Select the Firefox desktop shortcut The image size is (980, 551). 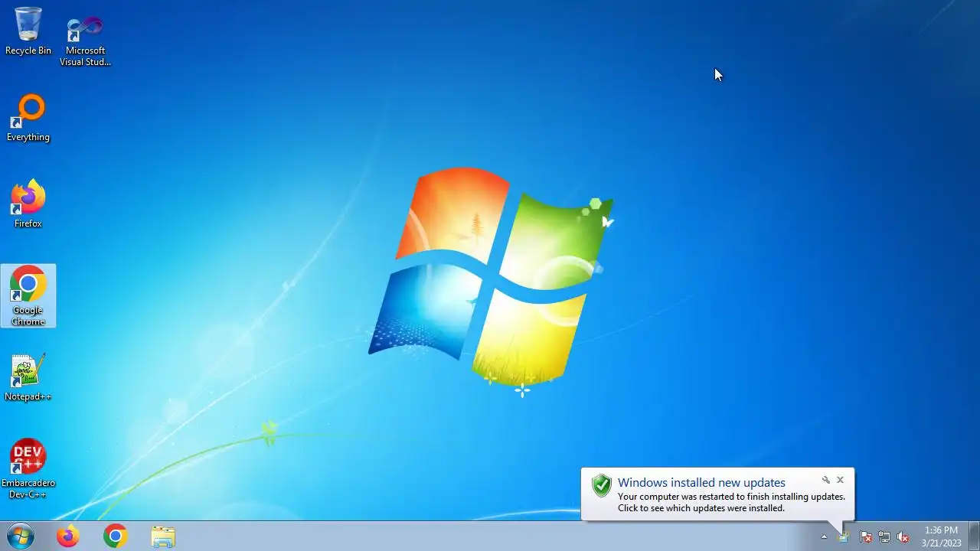click(x=28, y=204)
